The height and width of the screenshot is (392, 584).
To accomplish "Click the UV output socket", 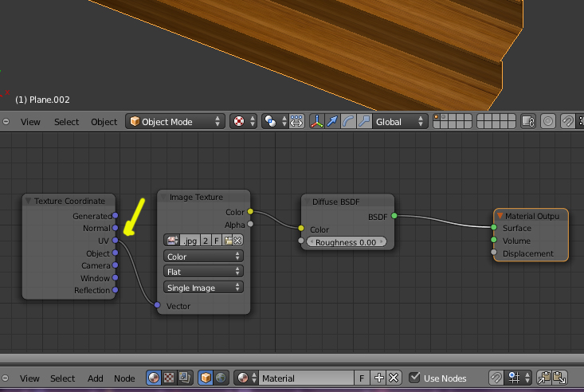I will (x=115, y=241).
